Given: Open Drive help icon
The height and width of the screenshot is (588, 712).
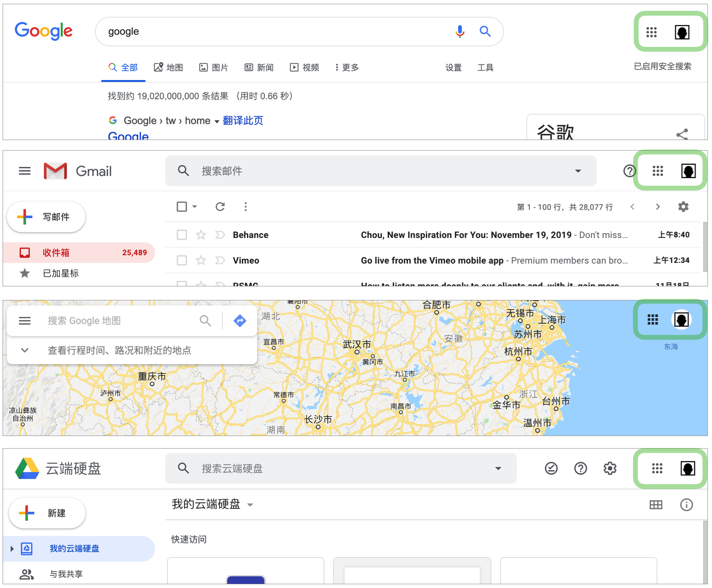Looking at the screenshot, I should [x=581, y=468].
